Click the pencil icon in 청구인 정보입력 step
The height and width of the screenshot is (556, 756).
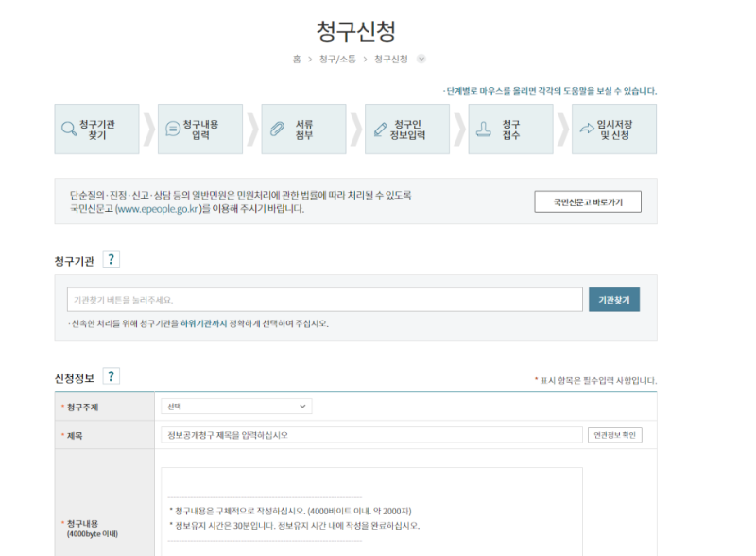coord(381,130)
